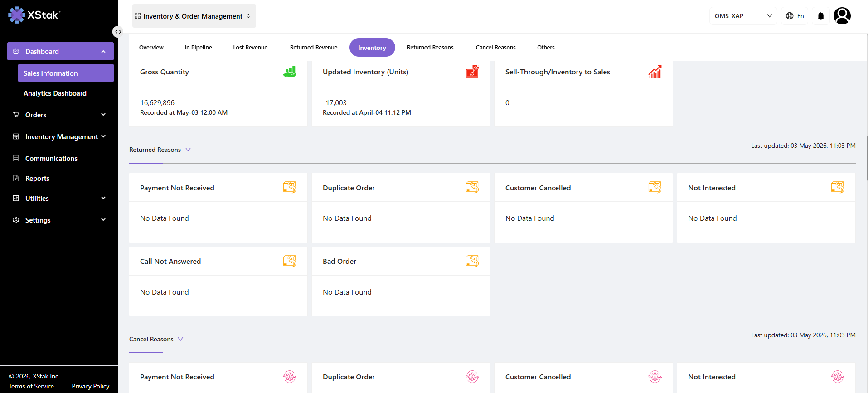This screenshot has height=393, width=868.
Task: Switch to the In Pipeline tab
Action: (x=198, y=48)
